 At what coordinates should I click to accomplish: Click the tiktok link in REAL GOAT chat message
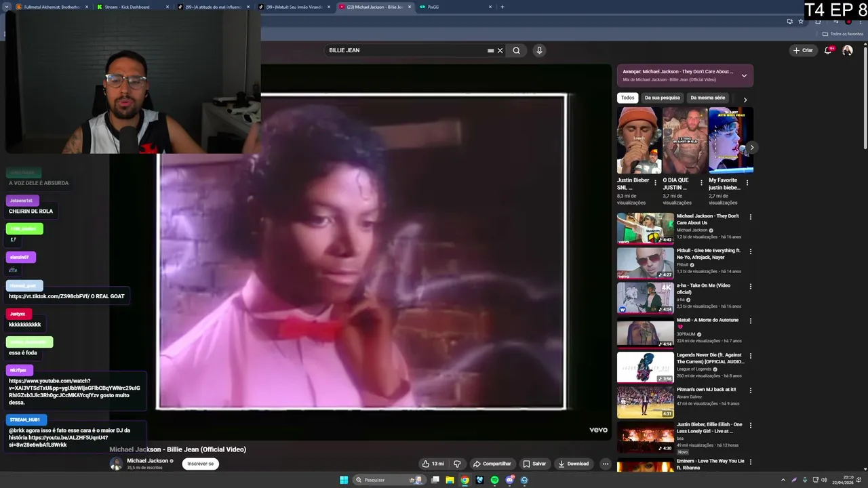(x=48, y=296)
